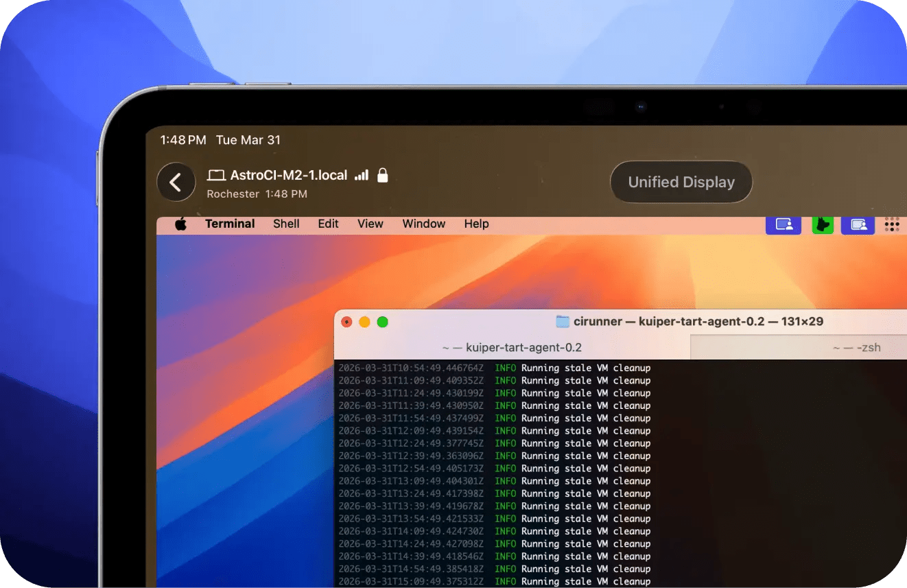Click the lock icon next to the signal bars
907x588 pixels.
382,176
